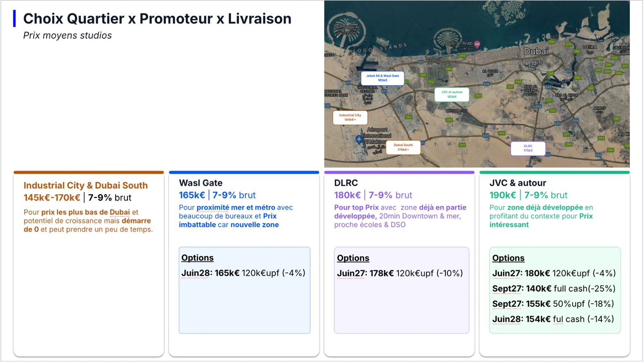Select the DLRC card heading
644x362 pixels.
[x=346, y=183]
